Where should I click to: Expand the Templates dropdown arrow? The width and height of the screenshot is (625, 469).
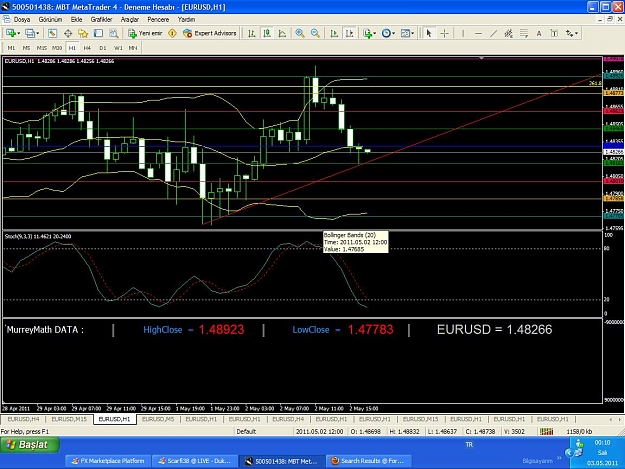point(413,33)
